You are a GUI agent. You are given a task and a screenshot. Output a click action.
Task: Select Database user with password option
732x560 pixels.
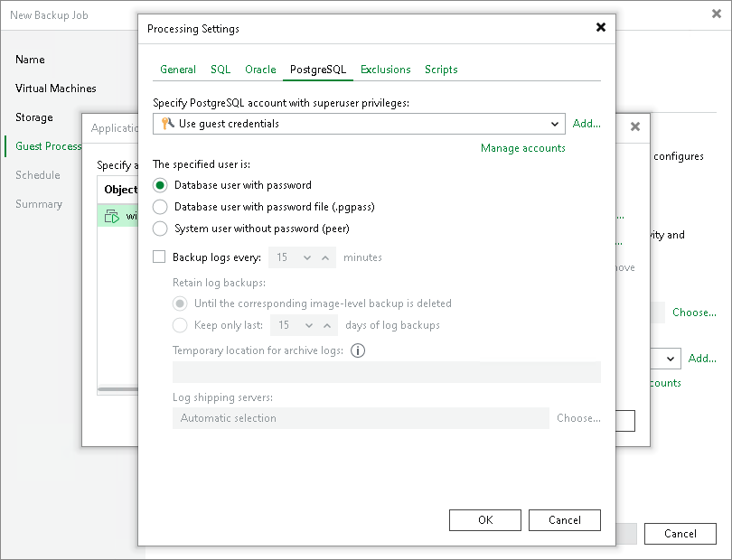160,185
